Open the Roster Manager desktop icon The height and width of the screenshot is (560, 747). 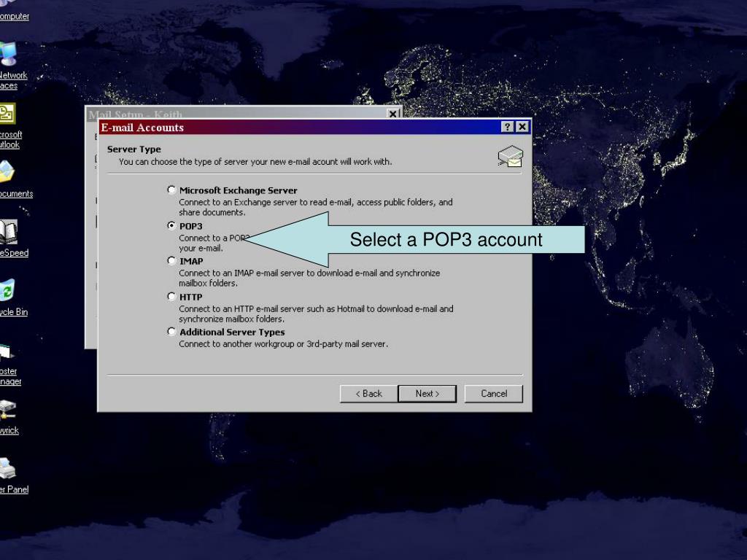9,365
